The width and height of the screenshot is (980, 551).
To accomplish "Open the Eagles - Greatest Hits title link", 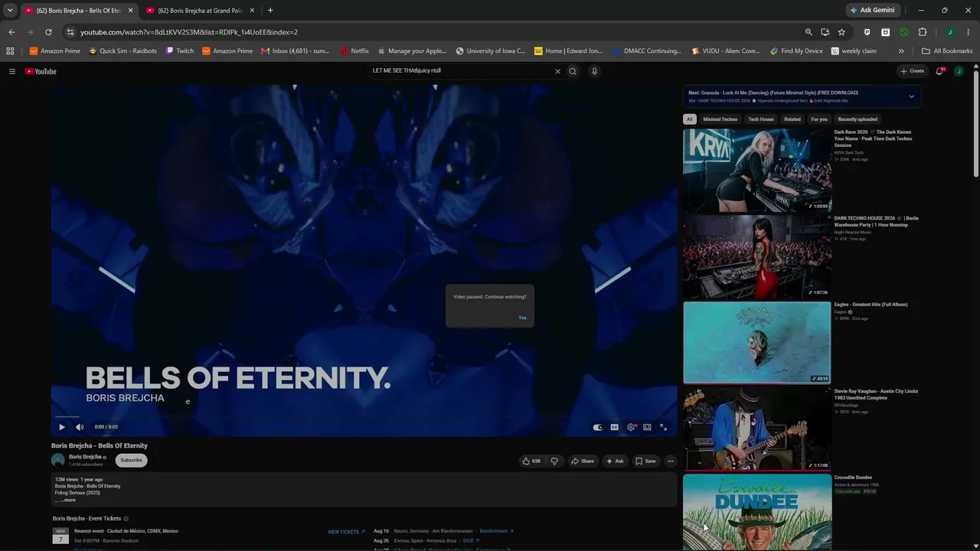I will click(871, 305).
